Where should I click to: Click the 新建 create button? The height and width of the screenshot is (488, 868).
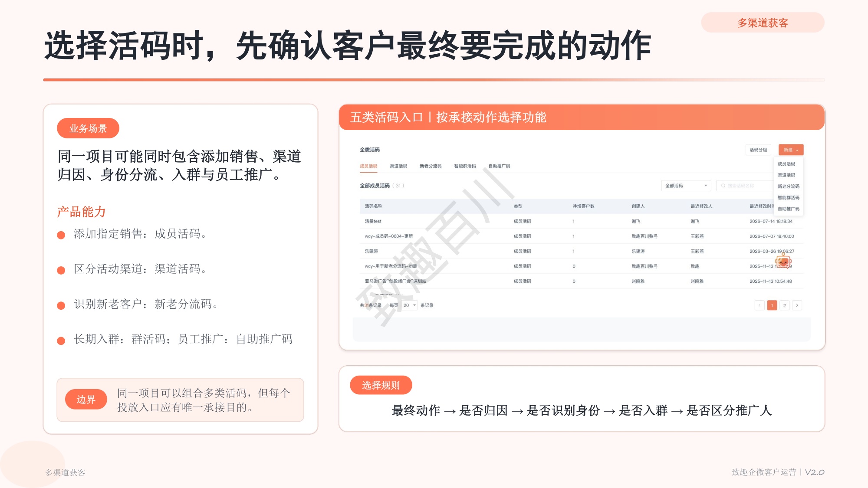tap(791, 150)
